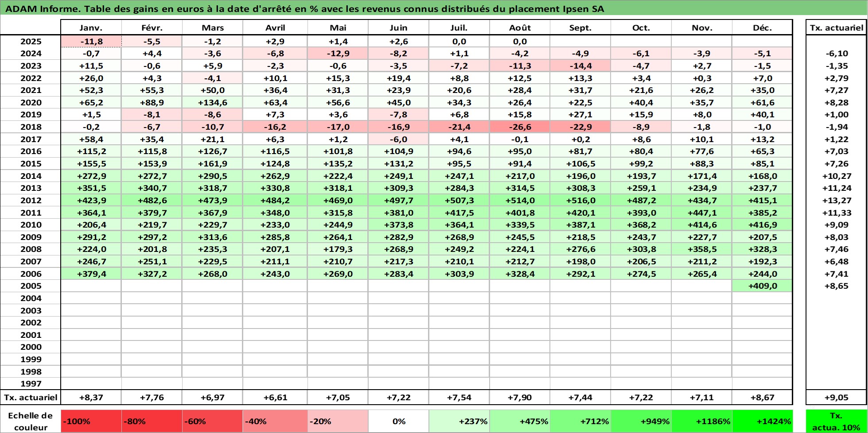Select the -21,4 cell for Juil. 2018
868x433 pixels.
[x=459, y=127]
